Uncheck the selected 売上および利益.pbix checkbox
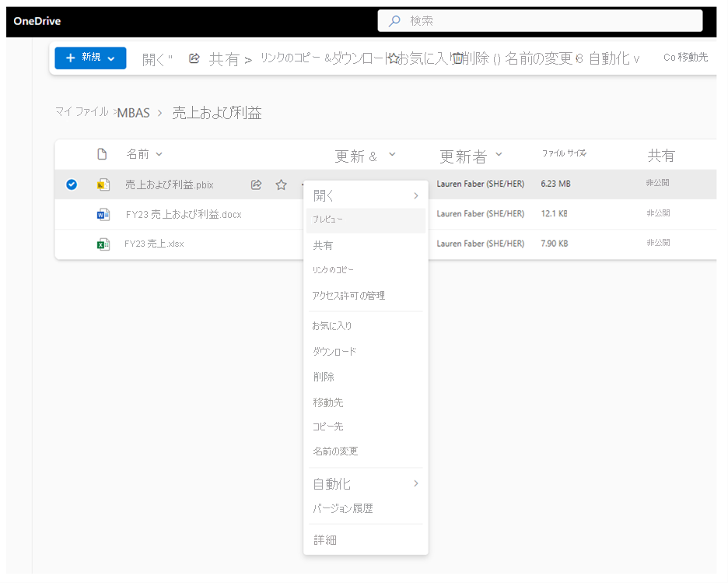728x583 pixels. 72,184
